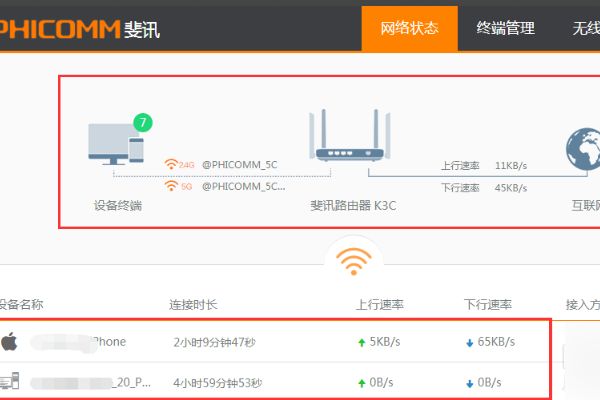Select the 5G @PHICOMM_5C network name

click(243, 186)
